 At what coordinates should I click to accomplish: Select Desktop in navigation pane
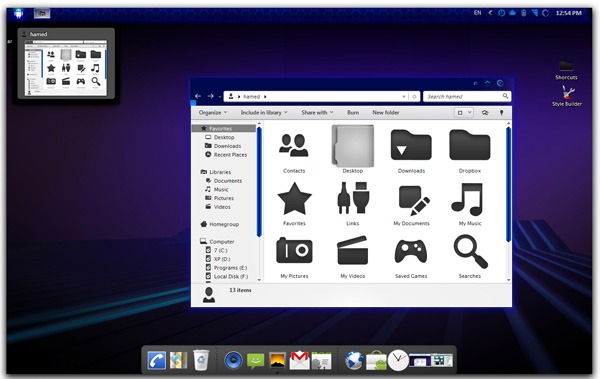(x=224, y=137)
